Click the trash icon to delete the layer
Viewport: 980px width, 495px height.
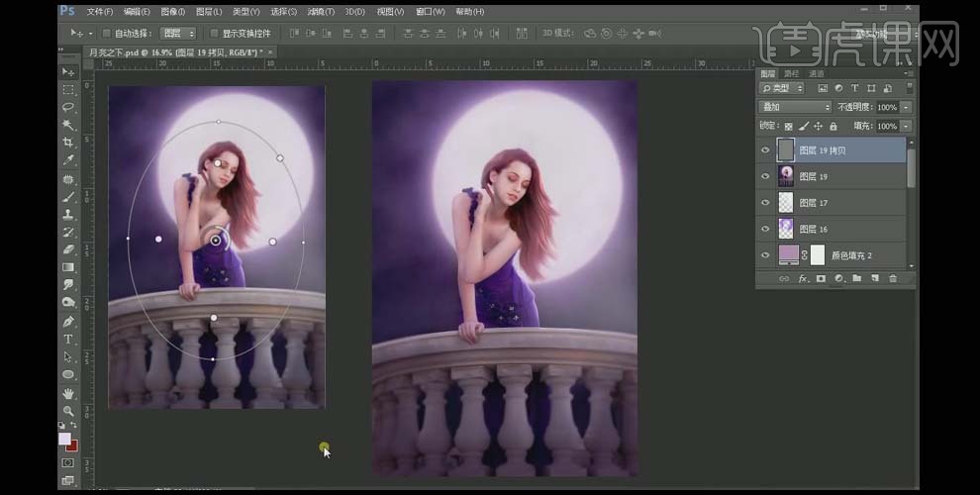point(893,279)
